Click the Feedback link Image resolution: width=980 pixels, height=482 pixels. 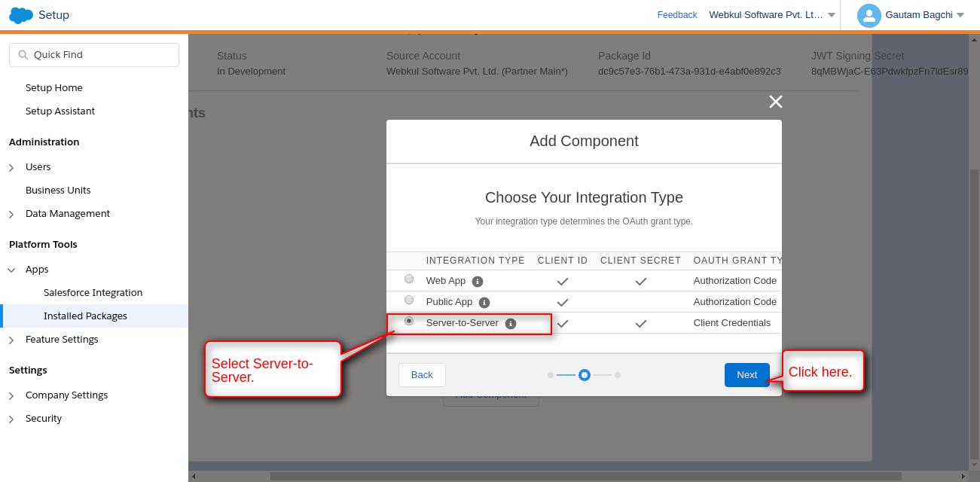677,15
